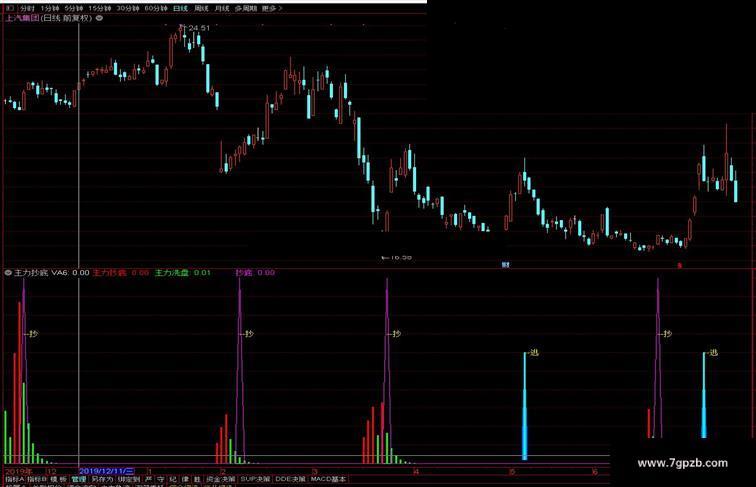Open the 指标B indicator group
This screenshot has height=487, width=756.
coord(37,479)
